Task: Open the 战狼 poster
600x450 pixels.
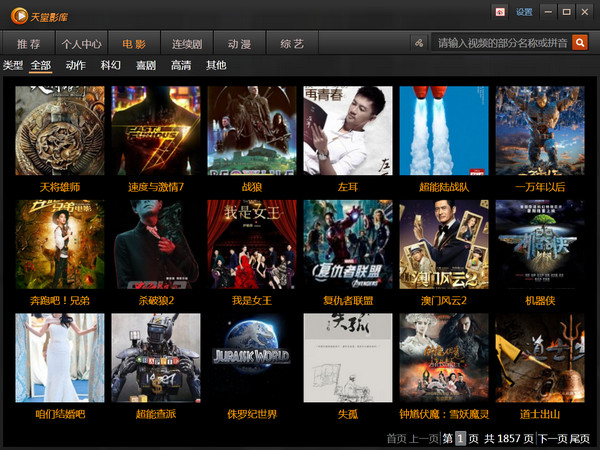Action: pyautogui.click(x=252, y=130)
